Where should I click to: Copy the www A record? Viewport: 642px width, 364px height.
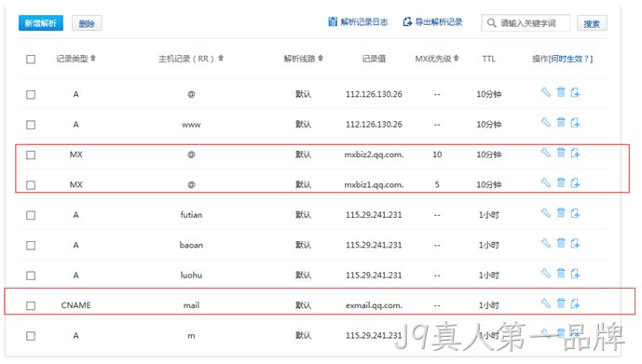[x=575, y=123]
